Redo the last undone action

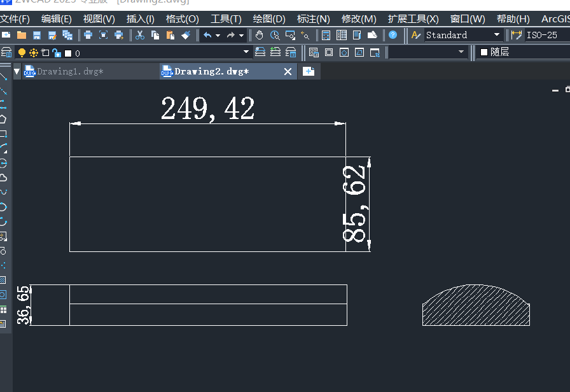coord(231,35)
